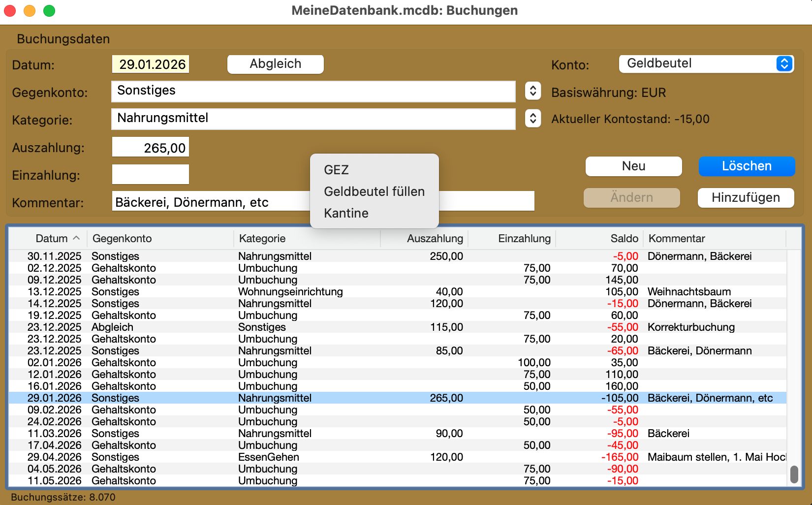Image resolution: width=812 pixels, height=505 pixels.
Task: Select the Korrekturbuchung row from 23.12.2025
Action: pyautogui.click(x=398, y=327)
